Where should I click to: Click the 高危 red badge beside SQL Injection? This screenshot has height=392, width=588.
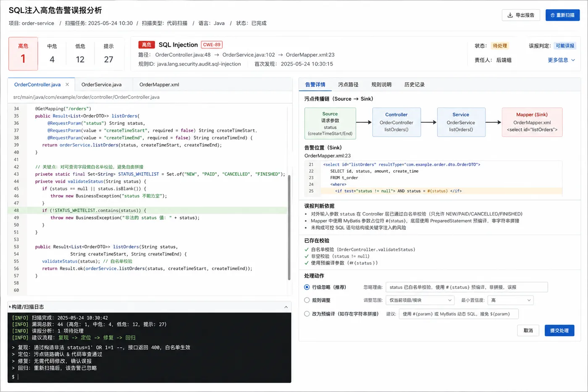(147, 45)
